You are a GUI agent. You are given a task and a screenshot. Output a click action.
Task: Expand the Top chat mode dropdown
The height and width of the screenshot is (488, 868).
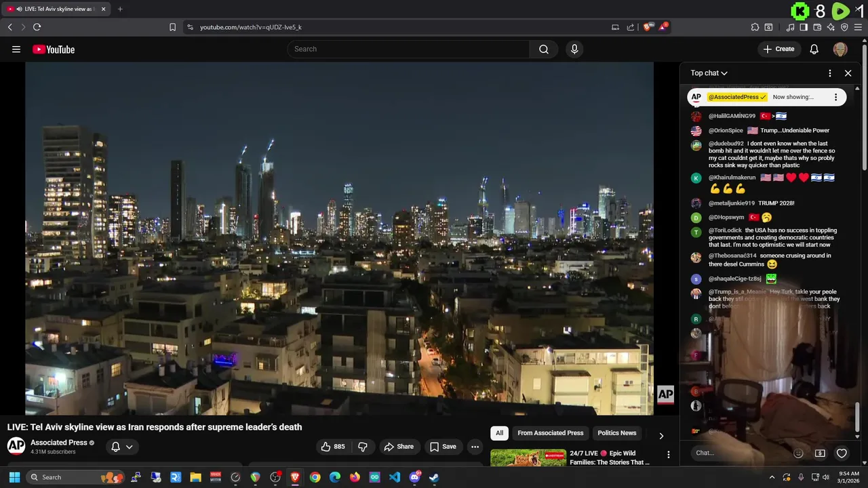(x=709, y=73)
